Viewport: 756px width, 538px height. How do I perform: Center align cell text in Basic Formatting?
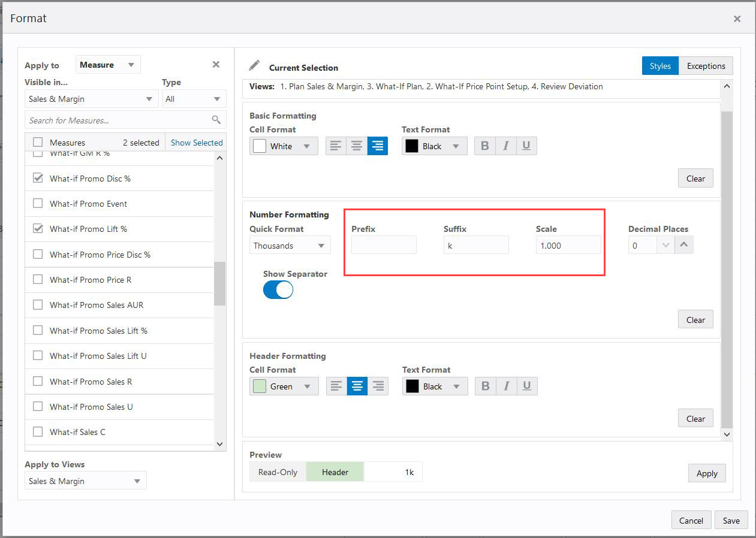click(x=357, y=146)
